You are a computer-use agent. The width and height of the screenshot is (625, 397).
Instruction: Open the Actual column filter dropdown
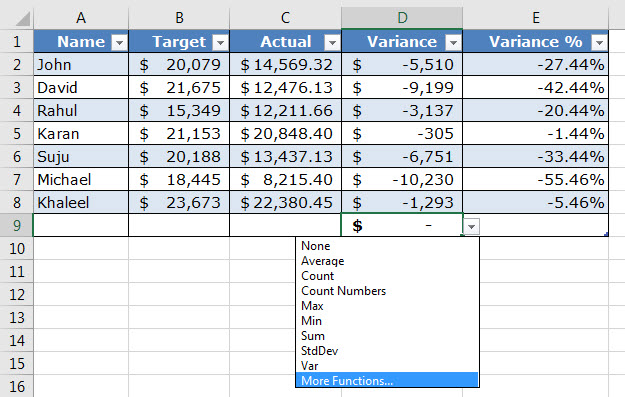pyautogui.click(x=332, y=42)
